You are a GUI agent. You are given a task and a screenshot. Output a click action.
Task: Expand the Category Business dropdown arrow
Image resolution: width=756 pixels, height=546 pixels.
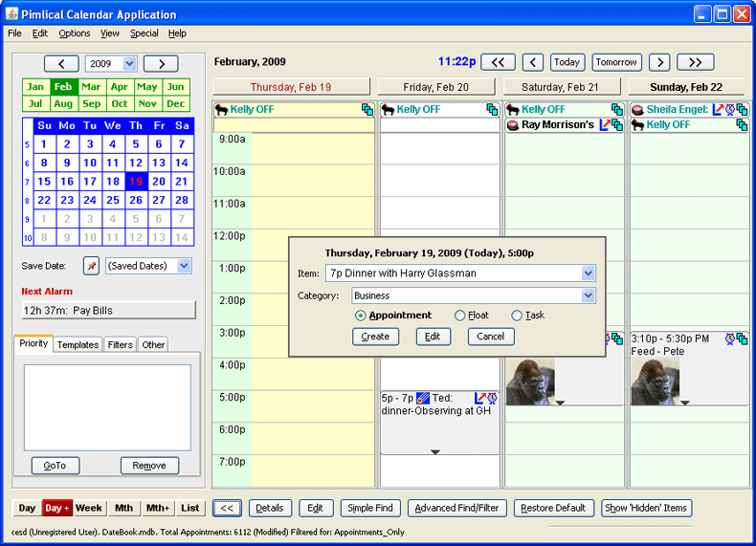point(588,295)
